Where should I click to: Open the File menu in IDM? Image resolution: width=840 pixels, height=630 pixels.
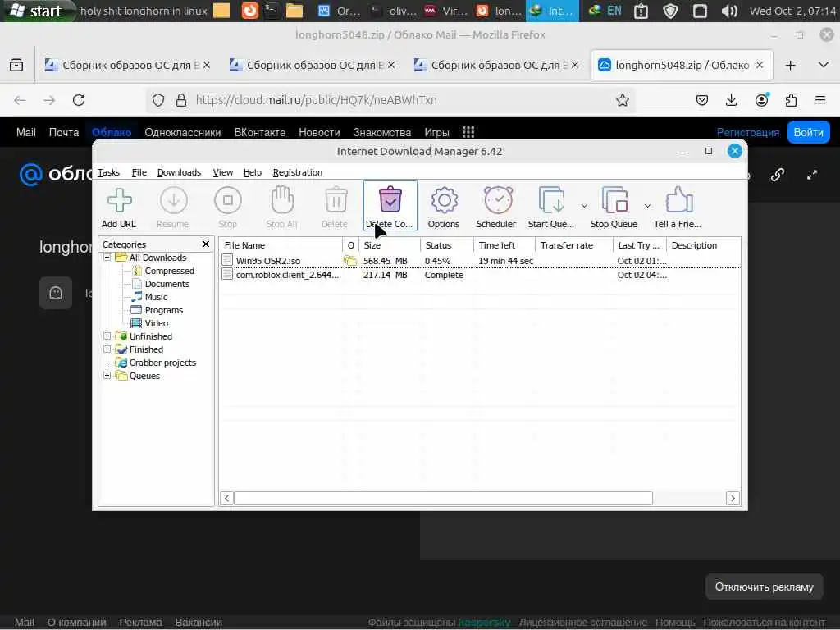click(139, 172)
